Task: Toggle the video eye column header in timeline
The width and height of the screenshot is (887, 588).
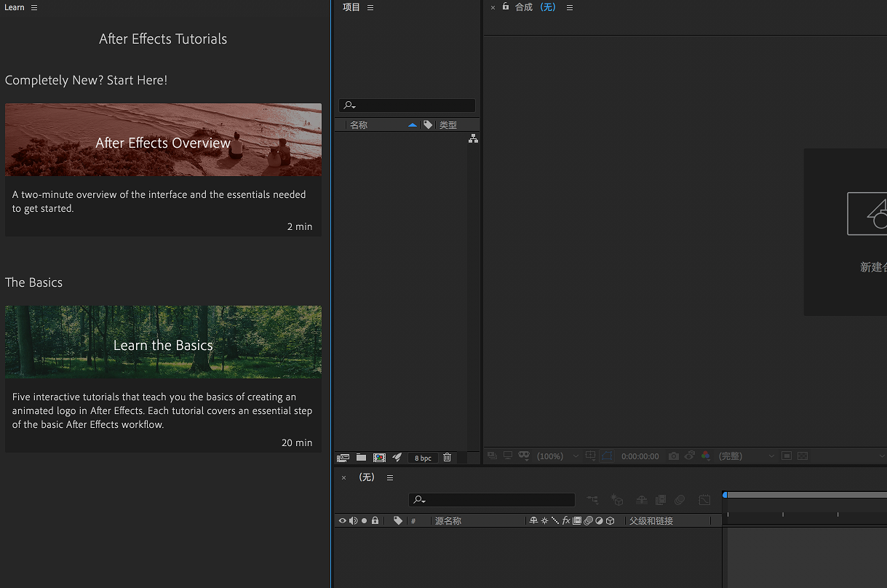Action: [x=343, y=521]
